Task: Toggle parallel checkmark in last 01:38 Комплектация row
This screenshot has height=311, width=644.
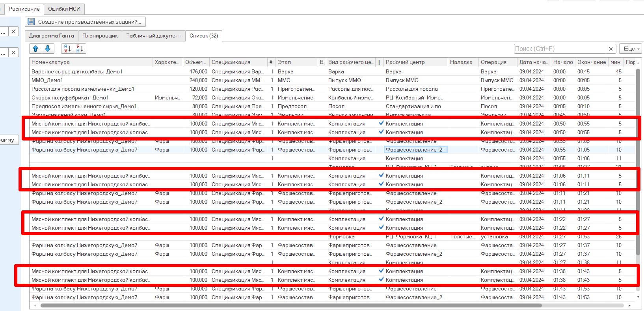Action: (381, 279)
